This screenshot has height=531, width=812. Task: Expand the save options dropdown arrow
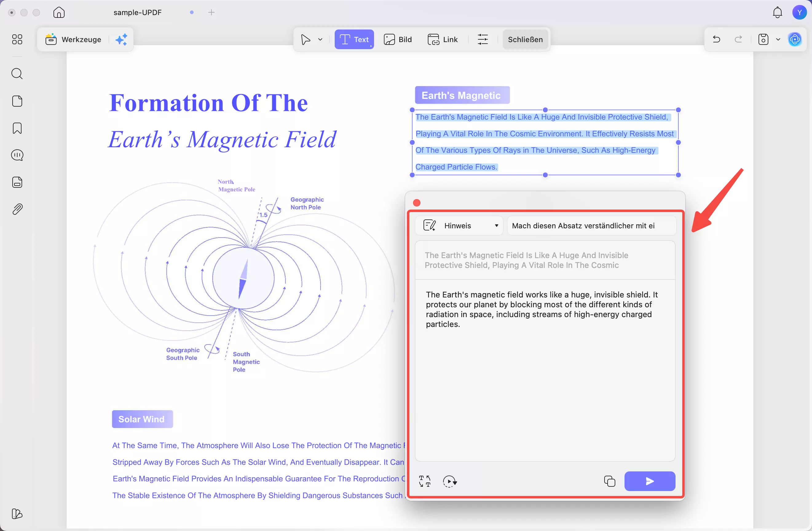778,39
